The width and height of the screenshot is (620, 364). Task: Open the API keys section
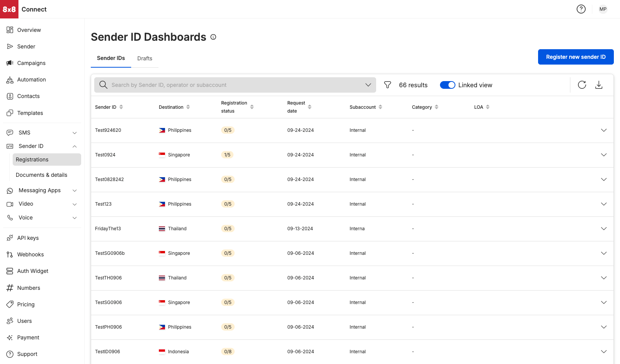[x=28, y=238]
